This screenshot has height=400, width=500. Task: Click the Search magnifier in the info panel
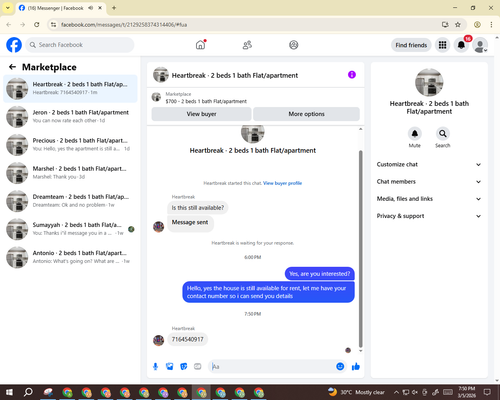(x=443, y=134)
